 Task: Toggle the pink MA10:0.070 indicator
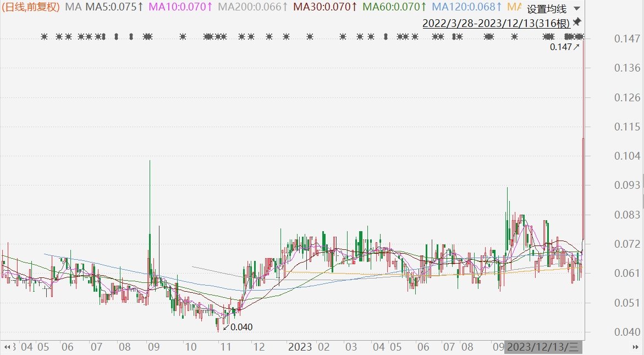pos(181,7)
